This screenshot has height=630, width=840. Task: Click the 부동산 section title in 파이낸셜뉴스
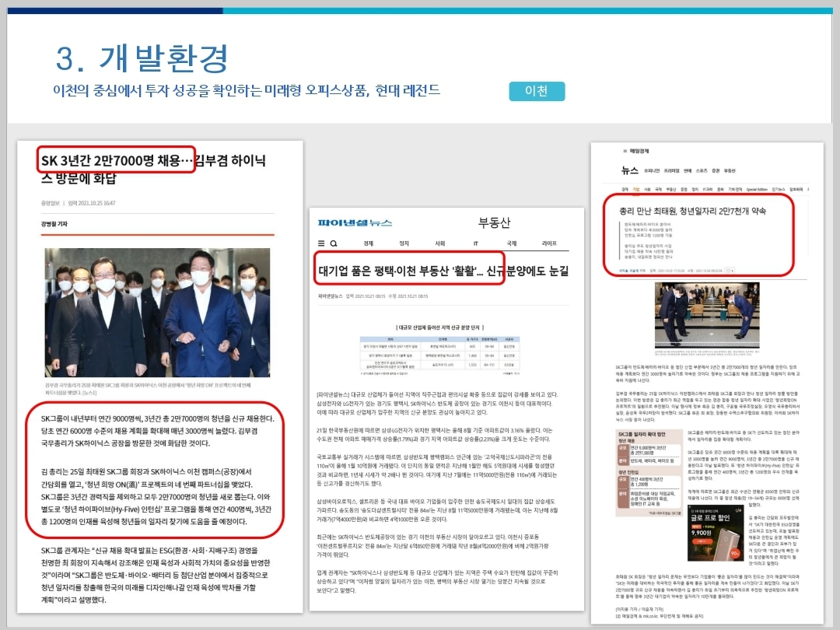[494, 222]
